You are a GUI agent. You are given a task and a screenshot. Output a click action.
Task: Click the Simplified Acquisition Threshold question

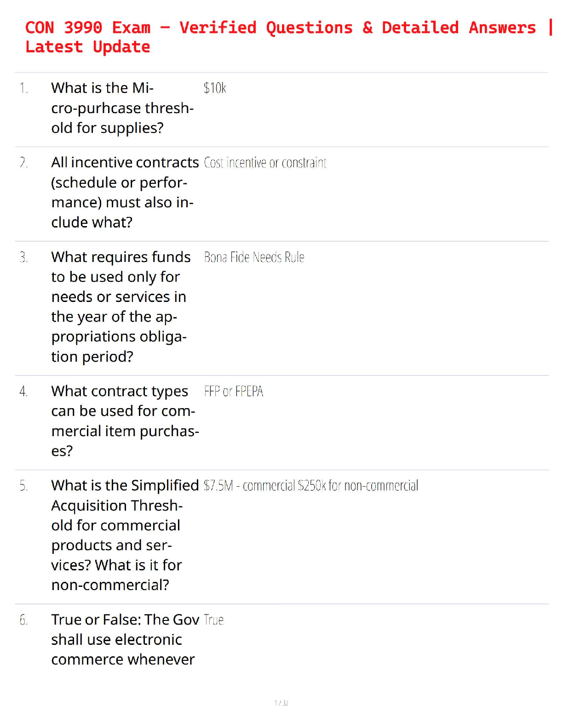(125, 535)
